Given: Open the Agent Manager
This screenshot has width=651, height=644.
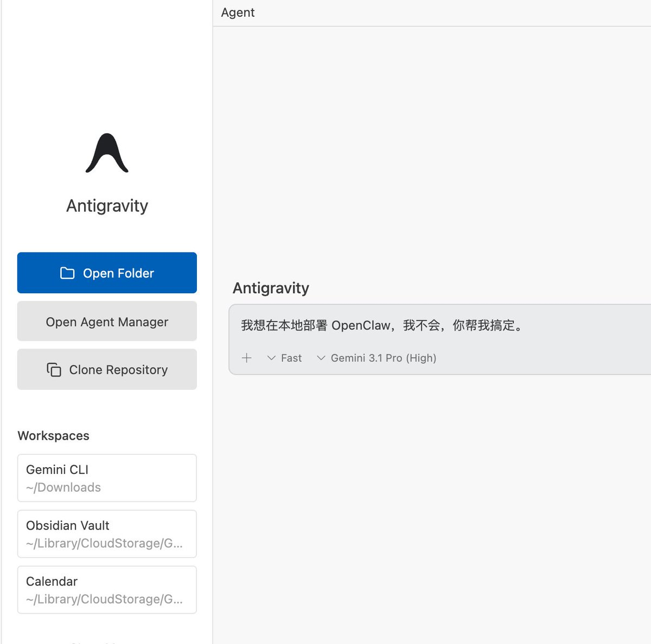Looking at the screenshot, I should pyautogui.click(x=107, y=321).
